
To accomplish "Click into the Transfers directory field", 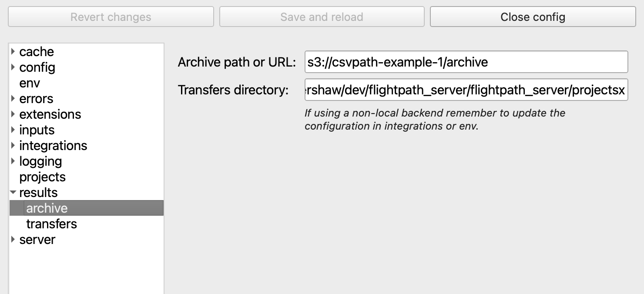I will click(x=466, y=90).
